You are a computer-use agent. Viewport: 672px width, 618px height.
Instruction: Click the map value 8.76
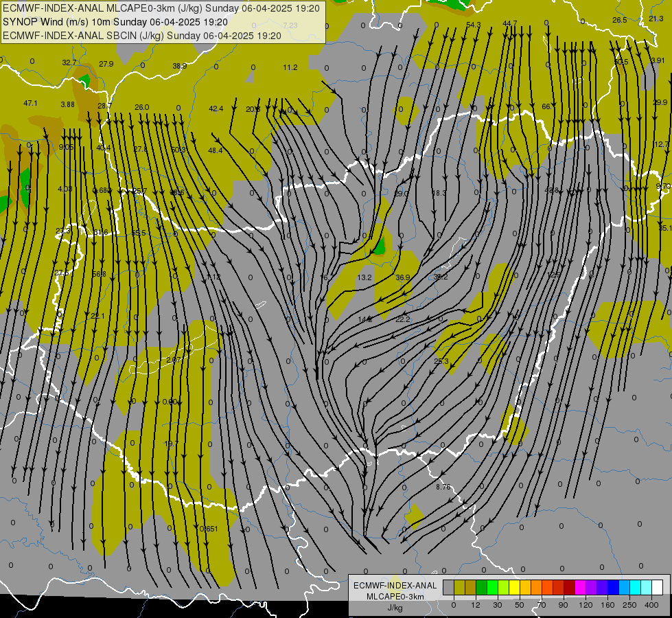click(443, 488)
